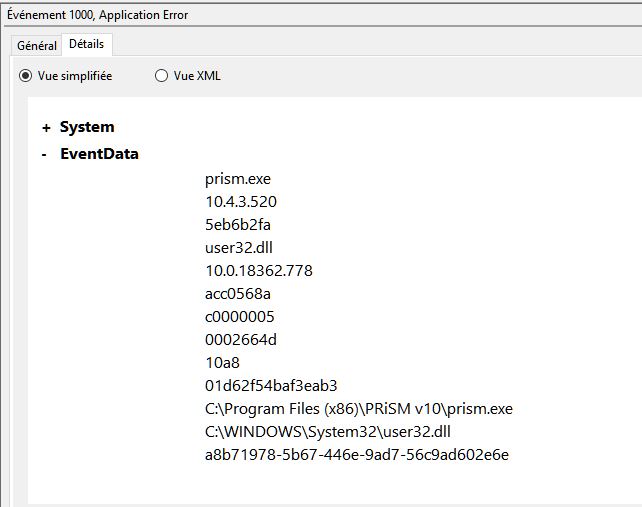This screenshot has width=642, height=507.
Task: Collapse the EventData node minus sign
Action: (46, 155)
